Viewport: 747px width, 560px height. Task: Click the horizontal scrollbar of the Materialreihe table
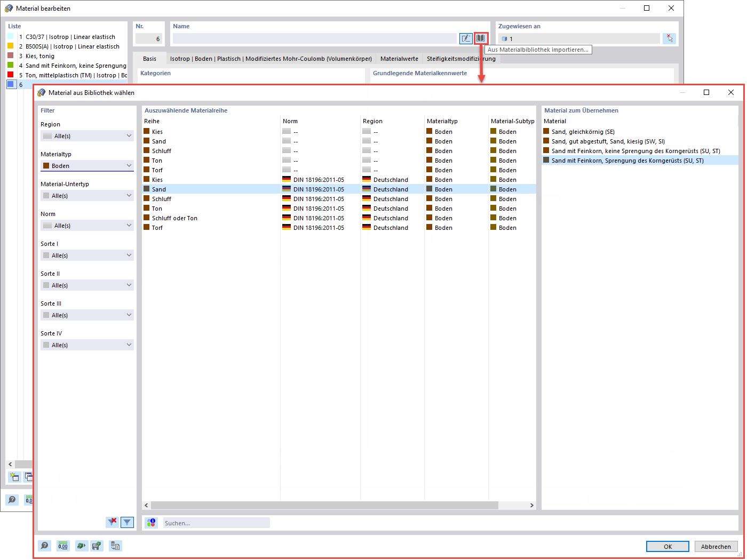pos(324,505)
